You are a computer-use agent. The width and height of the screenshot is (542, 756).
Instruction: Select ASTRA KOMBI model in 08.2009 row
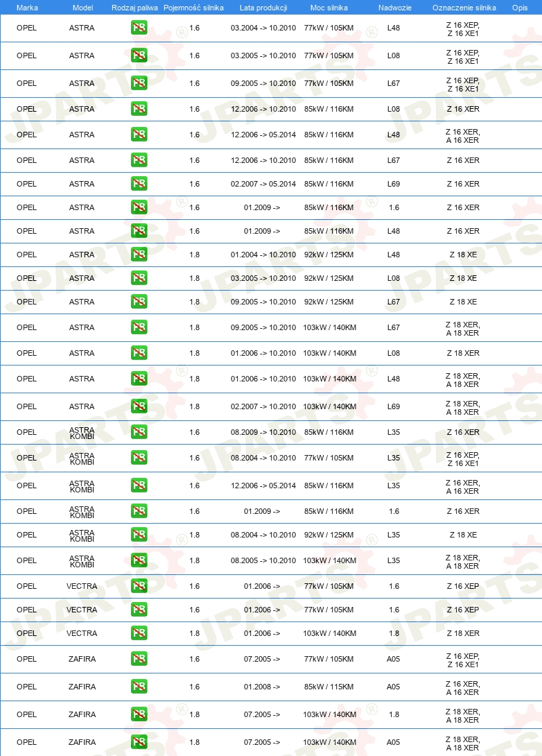pyautogui.click(x=82, y=433)
